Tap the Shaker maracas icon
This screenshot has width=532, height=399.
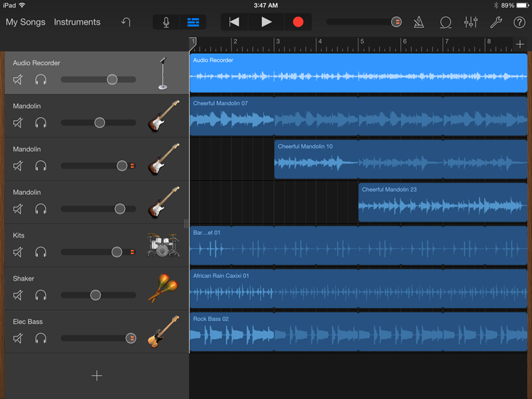[x=163, y=289]
